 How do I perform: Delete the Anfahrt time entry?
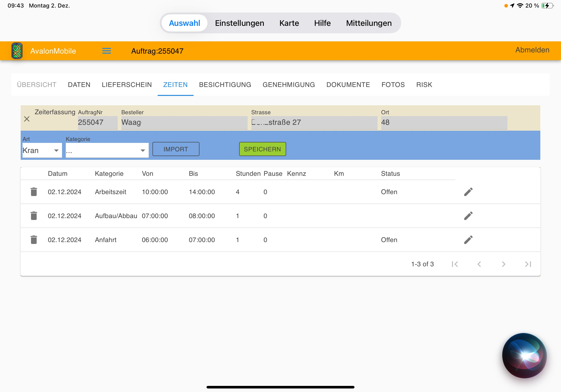[34, 240]
